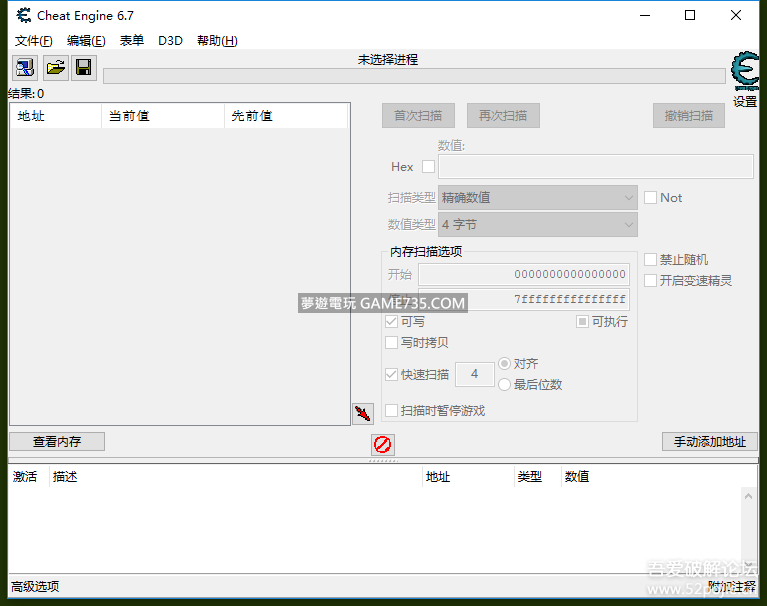Select the 最后位数 radio button
767x606 pixels.
505,385
